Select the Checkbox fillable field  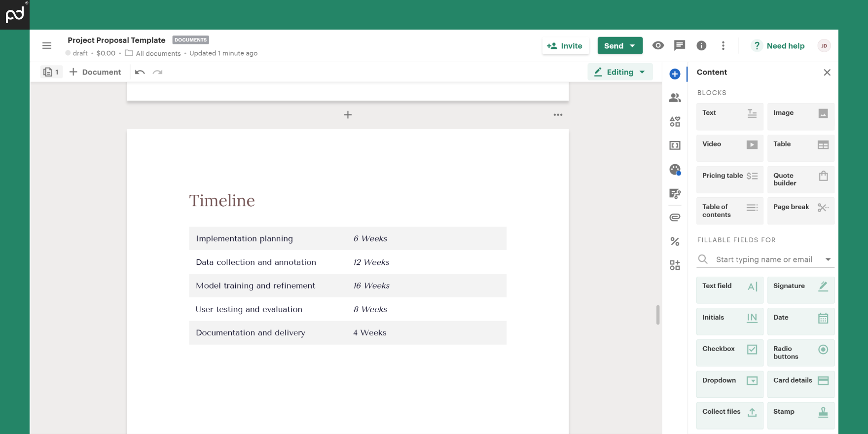[729, 353]
